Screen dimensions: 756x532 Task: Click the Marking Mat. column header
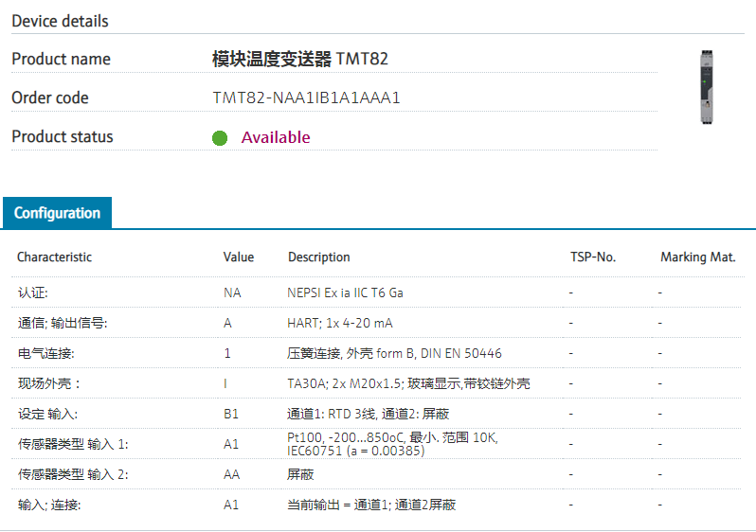[x=698, y=257]
